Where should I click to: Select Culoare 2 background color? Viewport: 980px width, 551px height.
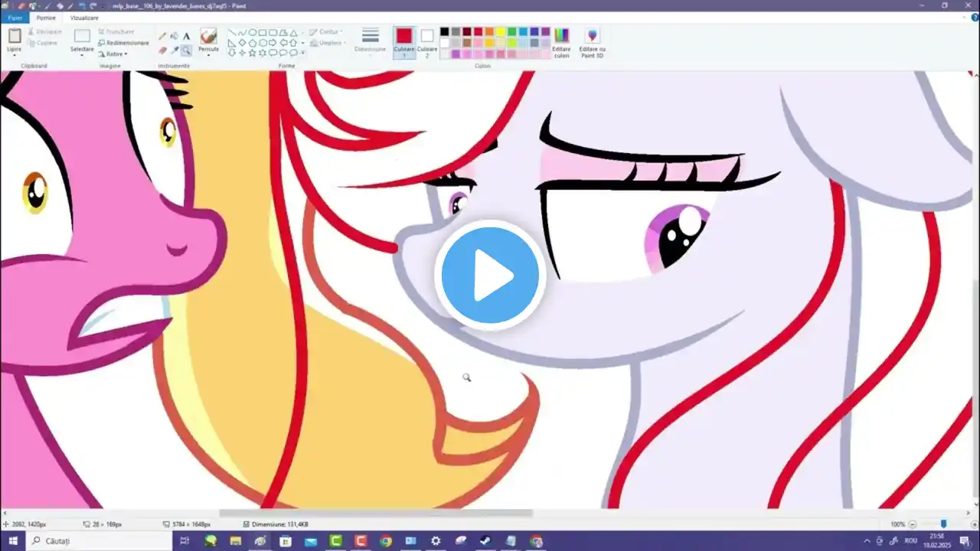tap(427, 42)
